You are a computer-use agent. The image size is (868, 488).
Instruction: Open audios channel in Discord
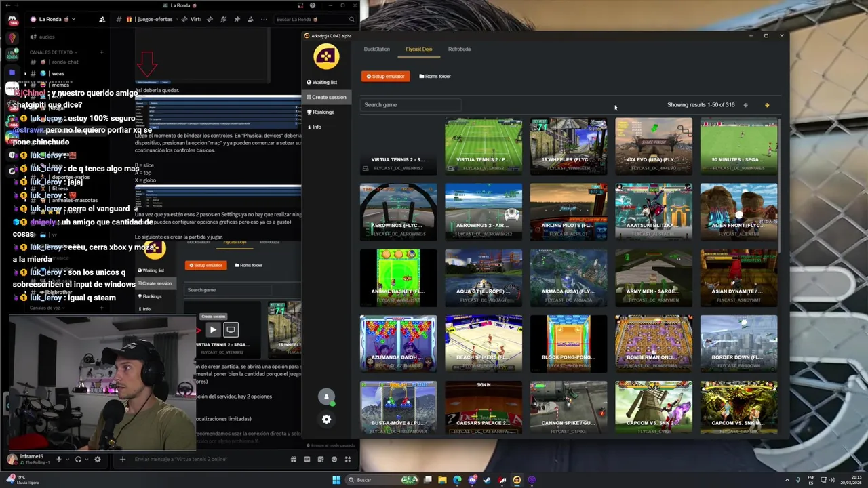(41, 37)
